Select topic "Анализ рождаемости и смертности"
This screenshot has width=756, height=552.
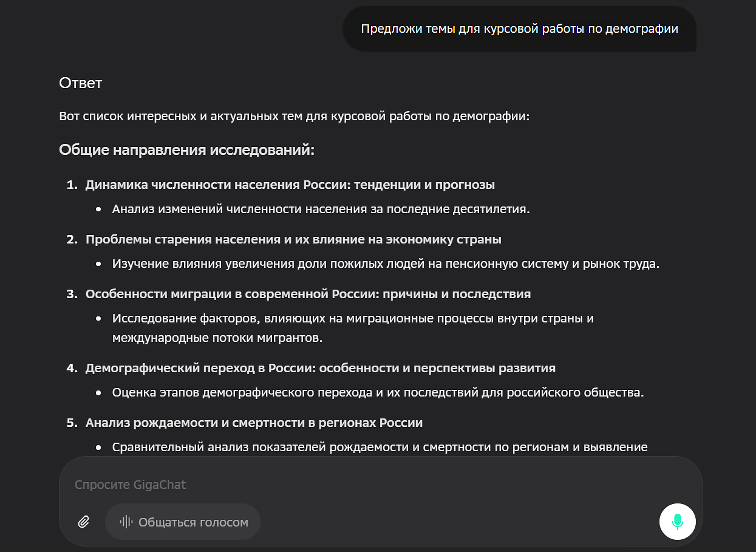255,422
